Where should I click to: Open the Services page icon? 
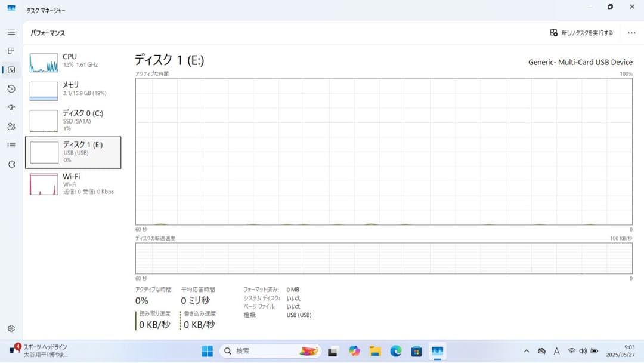(x=11, y=164)
